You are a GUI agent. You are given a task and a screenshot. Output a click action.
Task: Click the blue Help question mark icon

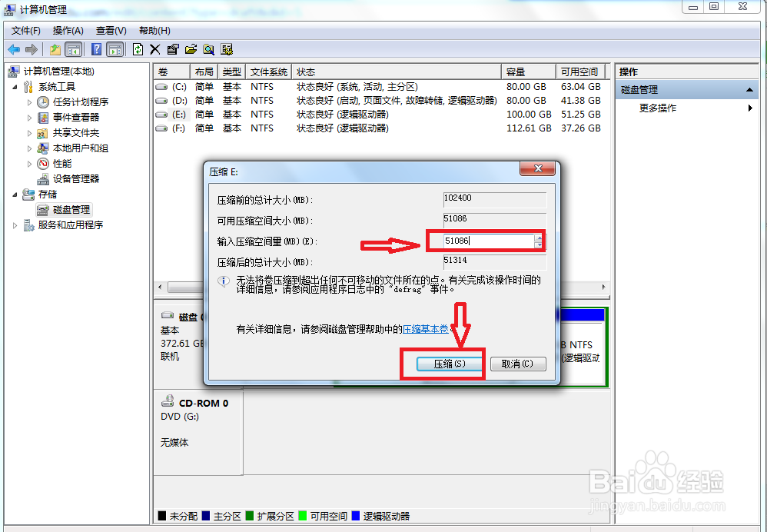pos(95,49)
